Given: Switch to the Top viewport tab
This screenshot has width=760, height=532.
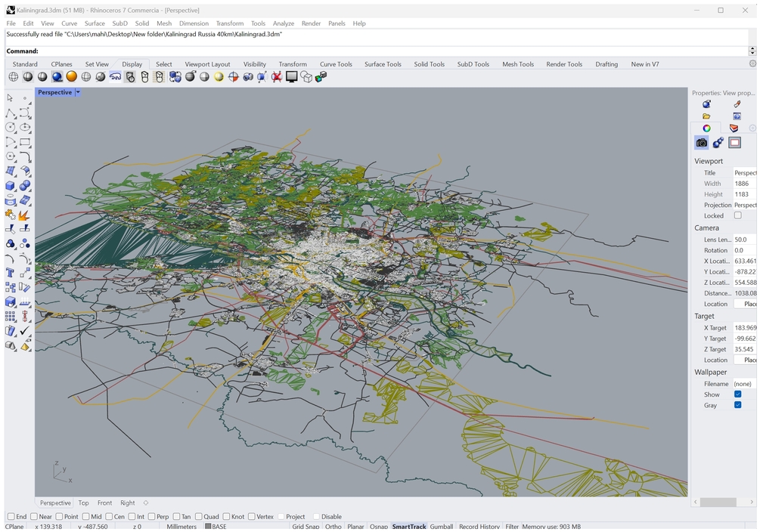Looking at the screenshot, I should (83, 503).
